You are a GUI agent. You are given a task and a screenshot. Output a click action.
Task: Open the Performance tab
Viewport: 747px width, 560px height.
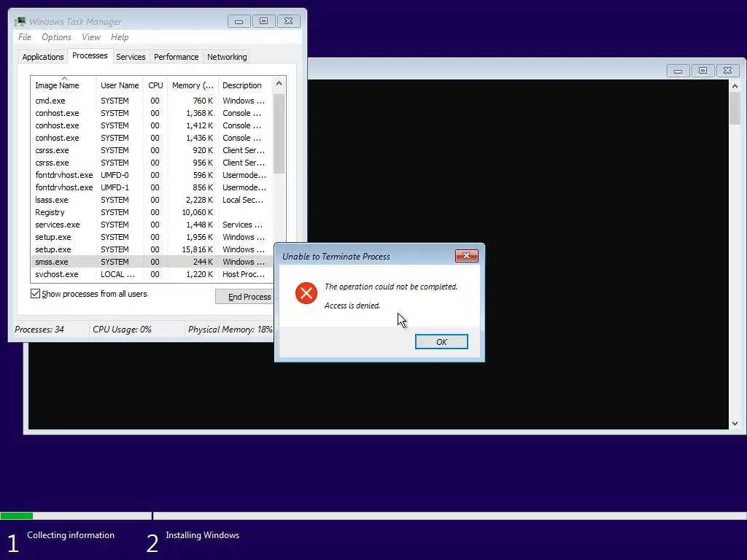pos(176,57)
